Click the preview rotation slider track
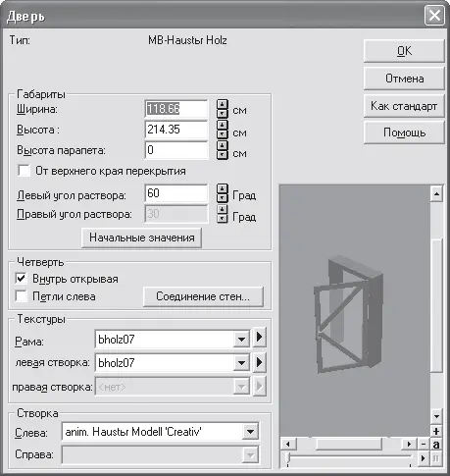The image size is (450, 476). [350, 457]
